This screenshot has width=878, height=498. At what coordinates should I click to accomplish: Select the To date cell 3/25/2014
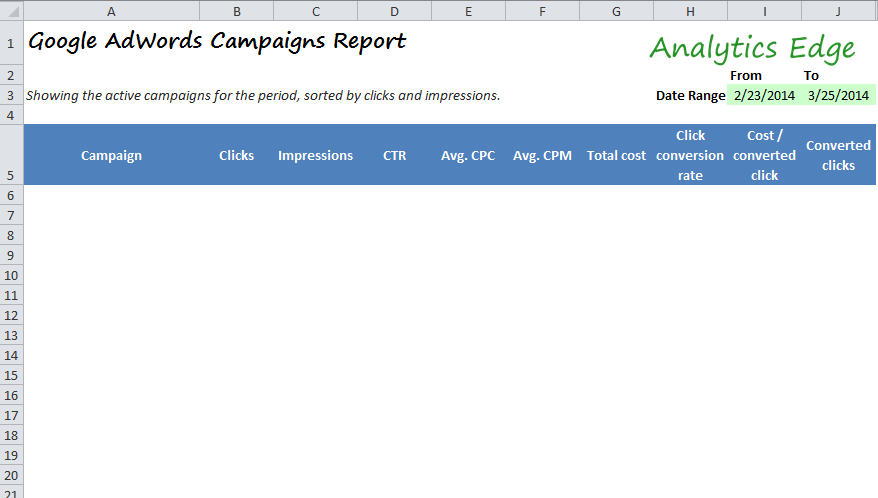coord(838,96)
